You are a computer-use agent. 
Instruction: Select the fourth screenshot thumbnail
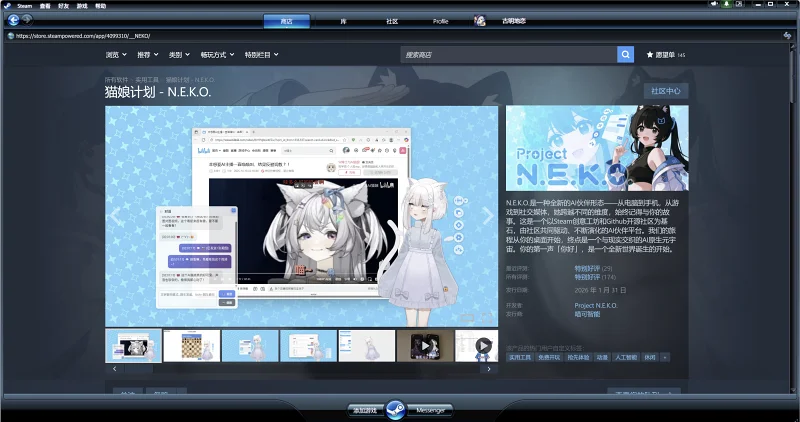[x=308, y=346]
